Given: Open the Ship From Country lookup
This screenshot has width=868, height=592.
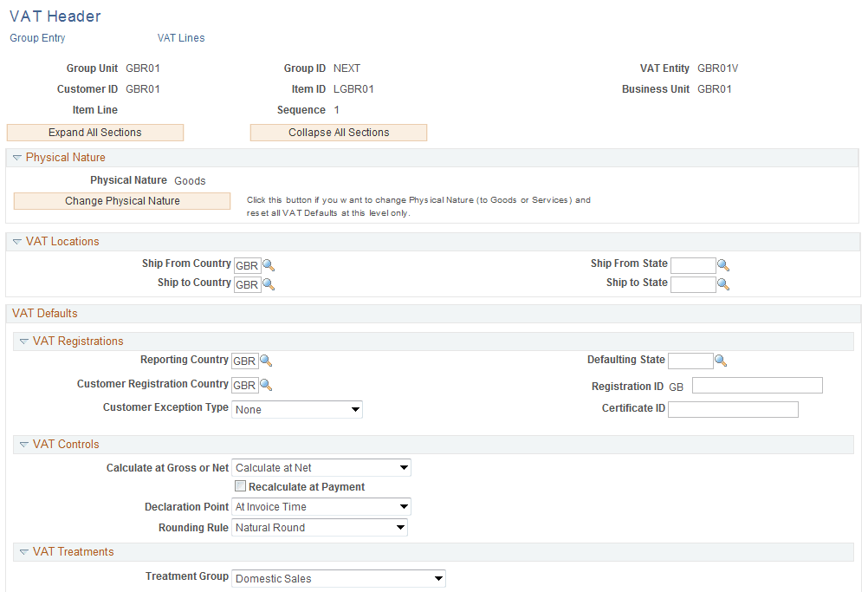Looking at the screenshot, I should point(269,265).
